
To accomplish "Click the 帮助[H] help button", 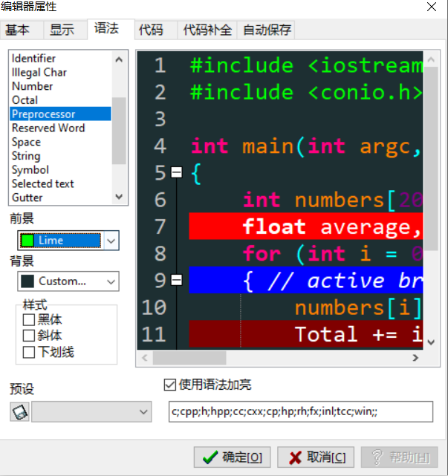I will 399,457.
